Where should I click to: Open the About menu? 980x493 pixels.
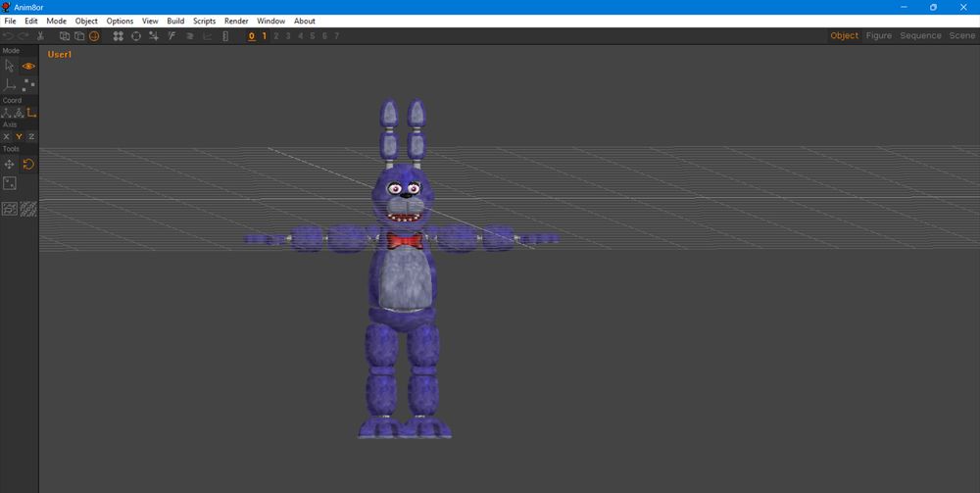click(x=305, y=21)
